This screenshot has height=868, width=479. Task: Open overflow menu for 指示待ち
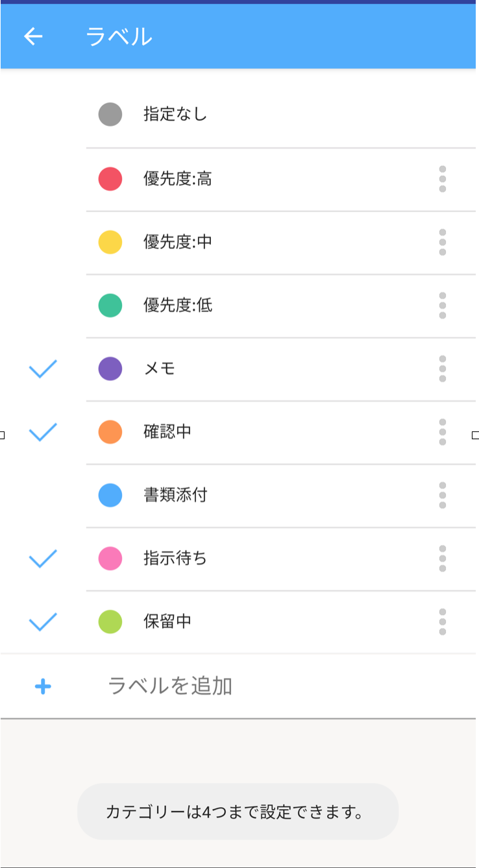click(443, 559)
